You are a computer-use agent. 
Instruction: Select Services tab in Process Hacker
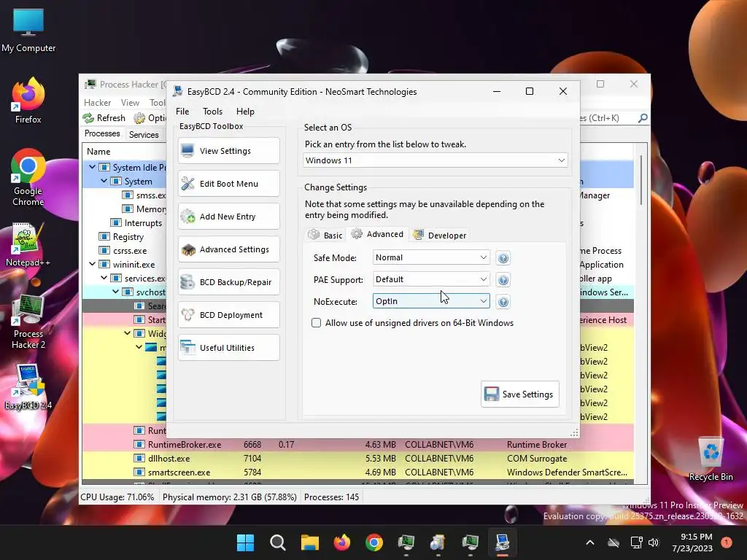(144, 135)
